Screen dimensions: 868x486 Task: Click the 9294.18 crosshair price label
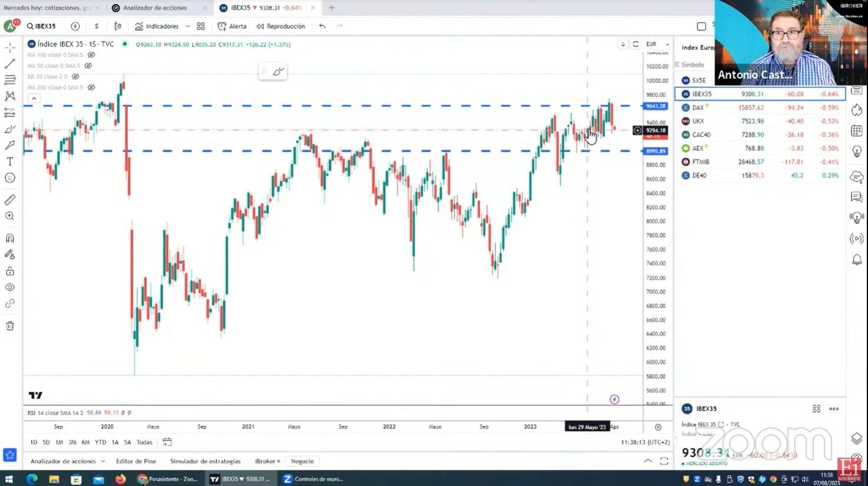(656, 130)
